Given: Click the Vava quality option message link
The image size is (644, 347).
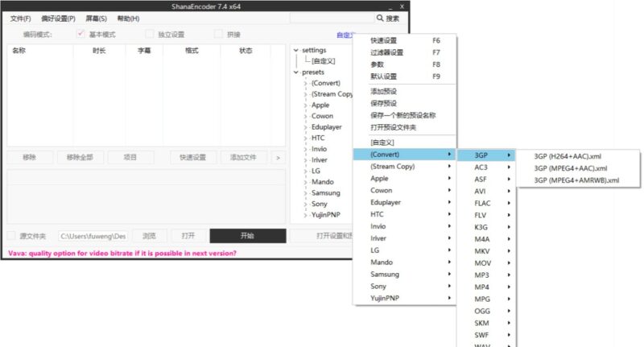Looking at the screenshot, I should point(122,253).
